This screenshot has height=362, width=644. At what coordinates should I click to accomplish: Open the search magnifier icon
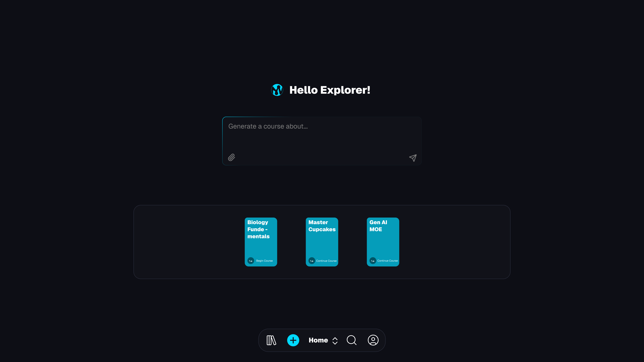352,340
